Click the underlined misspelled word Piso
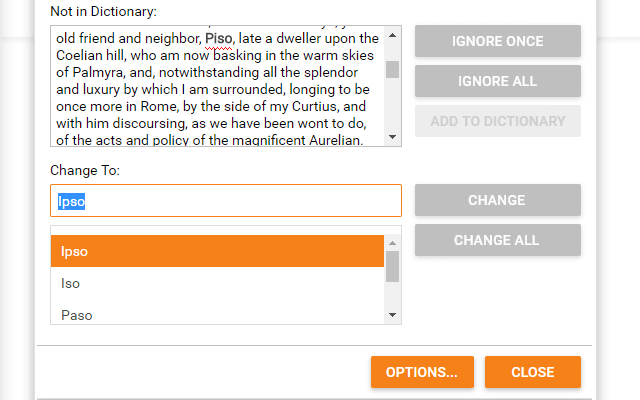640x400 pixels. [221, 38]
